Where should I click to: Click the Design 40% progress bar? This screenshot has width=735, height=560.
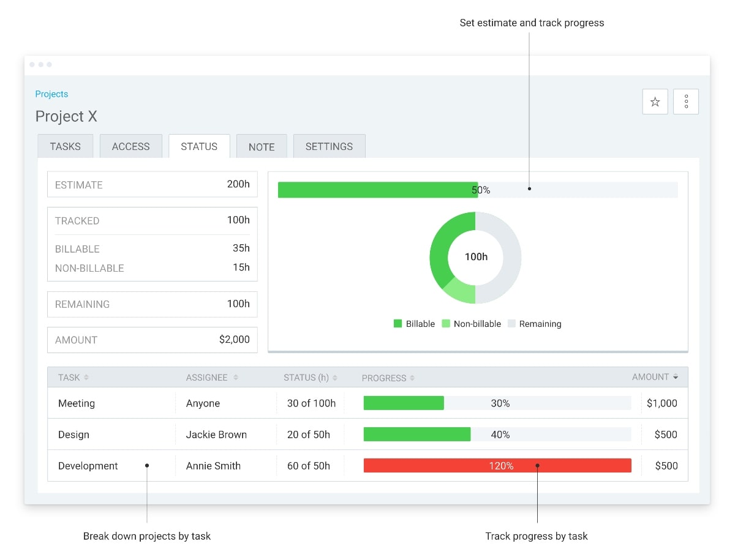[497, 434]
